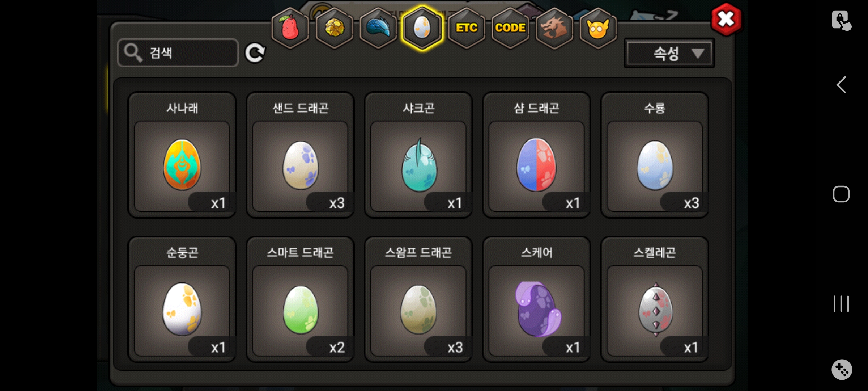Select the gold nugget category icon

coord(334,28)
